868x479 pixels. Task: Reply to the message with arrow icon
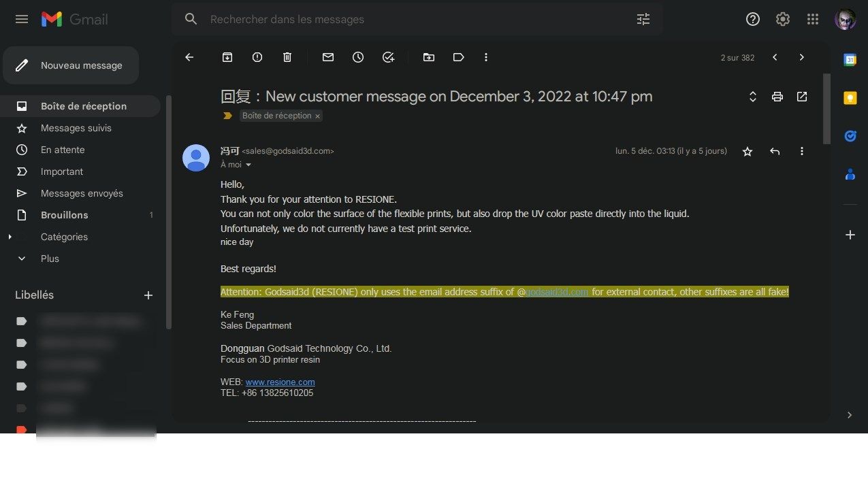click(x=775, y=151)
